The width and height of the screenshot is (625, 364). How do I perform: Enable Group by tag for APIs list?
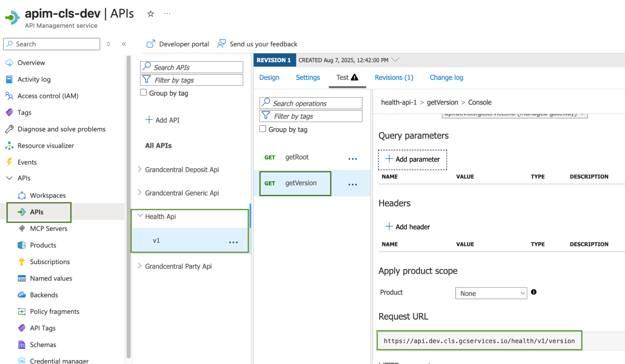pos(144,92)
